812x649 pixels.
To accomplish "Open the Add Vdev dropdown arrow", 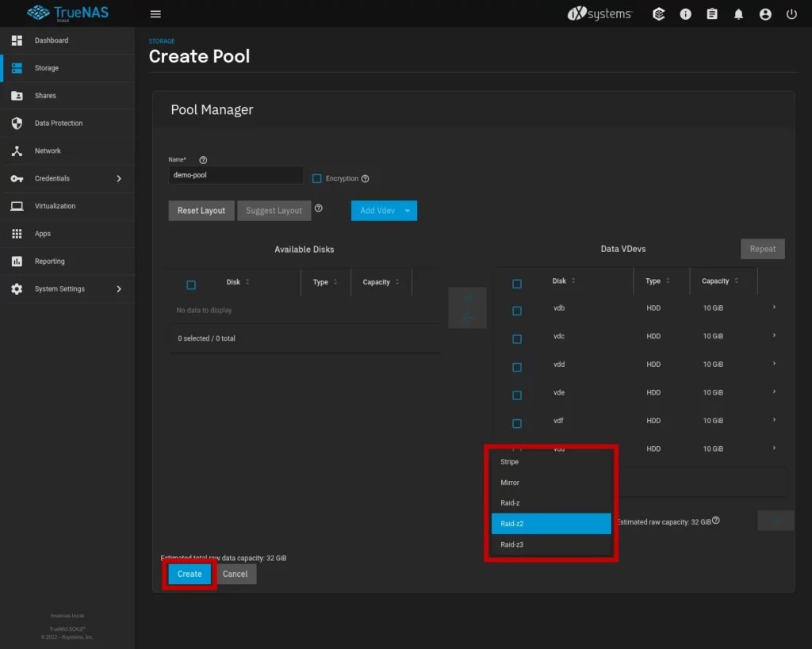I will pos(407,210).
